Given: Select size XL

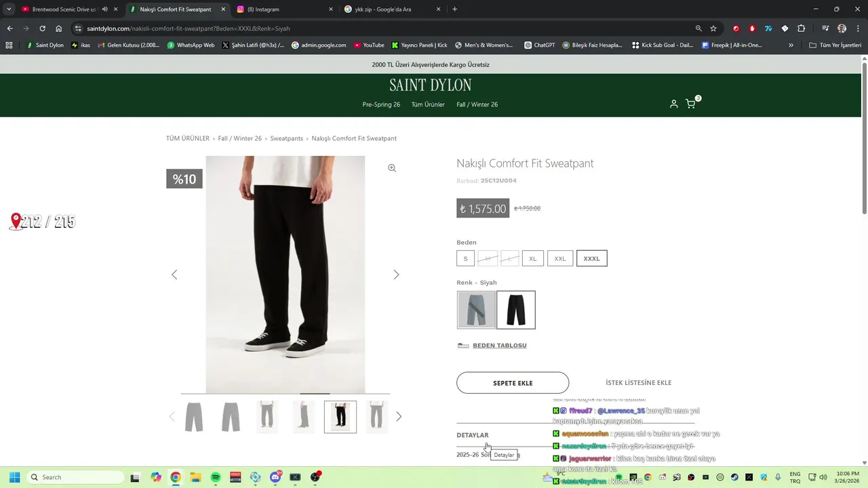Looking at the screenshot, I should click(533, 259).
